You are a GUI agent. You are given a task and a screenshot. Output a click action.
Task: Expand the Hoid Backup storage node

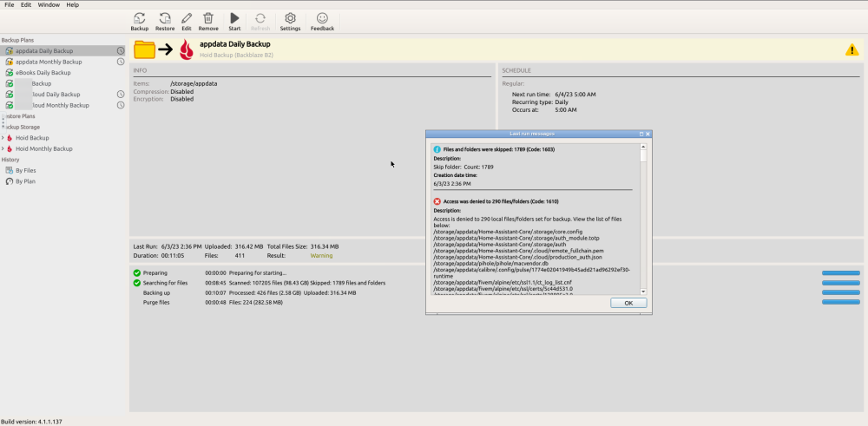[x=3, y=138]
